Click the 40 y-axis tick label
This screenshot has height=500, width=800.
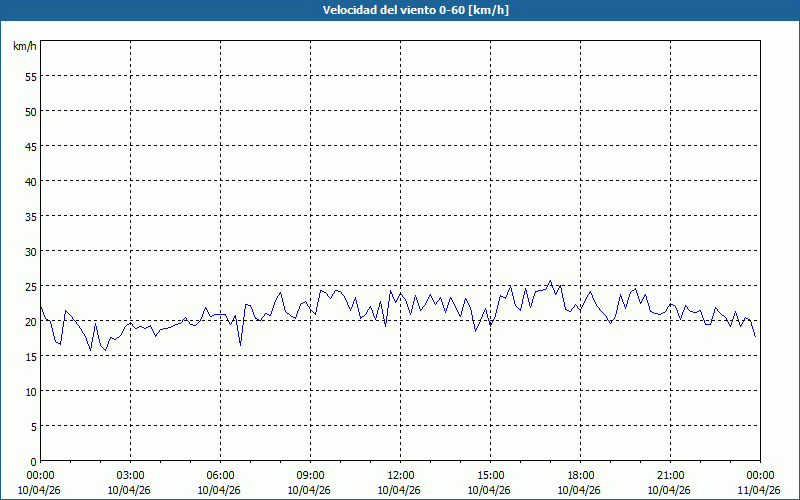(30, 181)
